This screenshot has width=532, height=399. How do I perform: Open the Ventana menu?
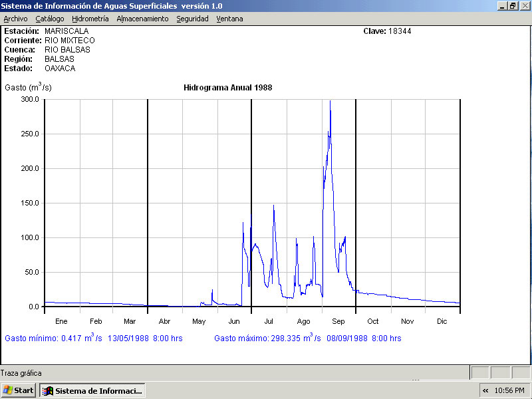[229, 19]
